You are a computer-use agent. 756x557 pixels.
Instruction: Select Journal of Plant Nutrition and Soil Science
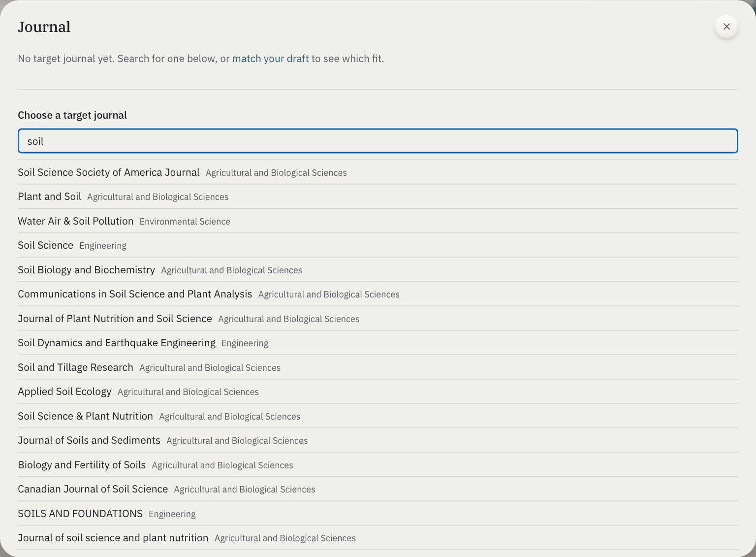(378, 319)
